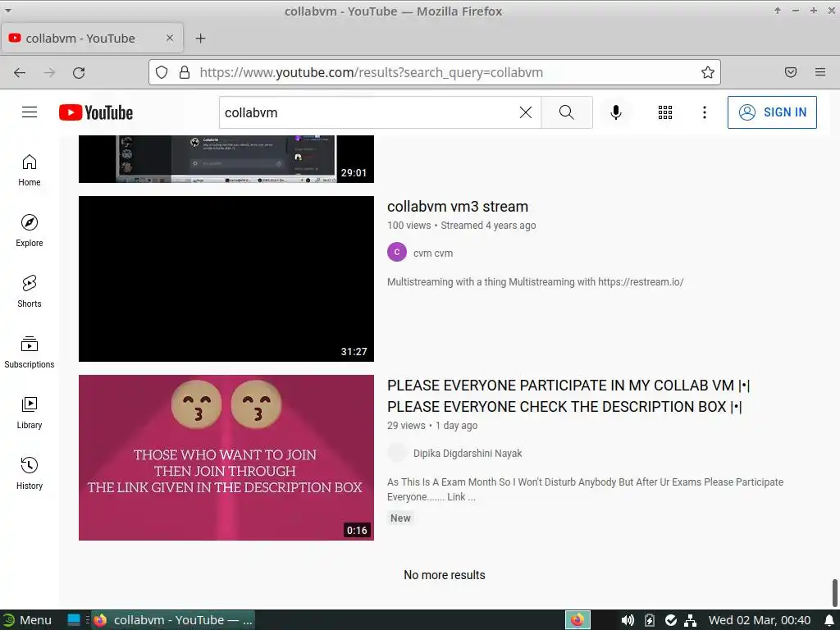Open window menu arrow in title bar
This screenshot has height=630, width=840.
pos(8,10)
